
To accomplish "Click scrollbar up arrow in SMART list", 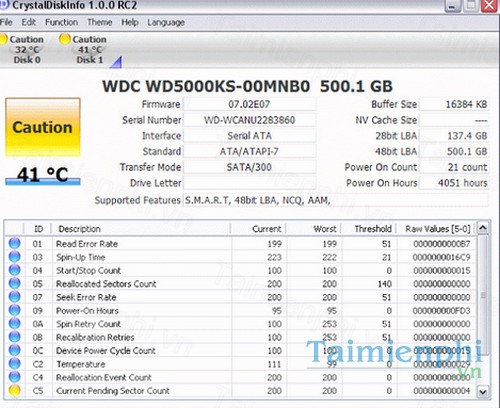I will pos(483,228).
